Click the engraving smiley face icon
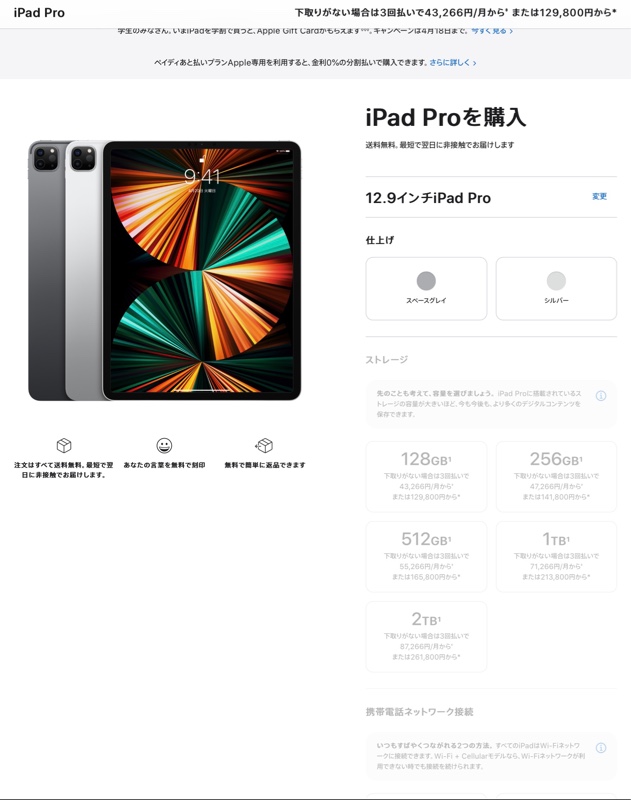Image resolution: width=631 pixels, height=800 pixels. point(164,445)
